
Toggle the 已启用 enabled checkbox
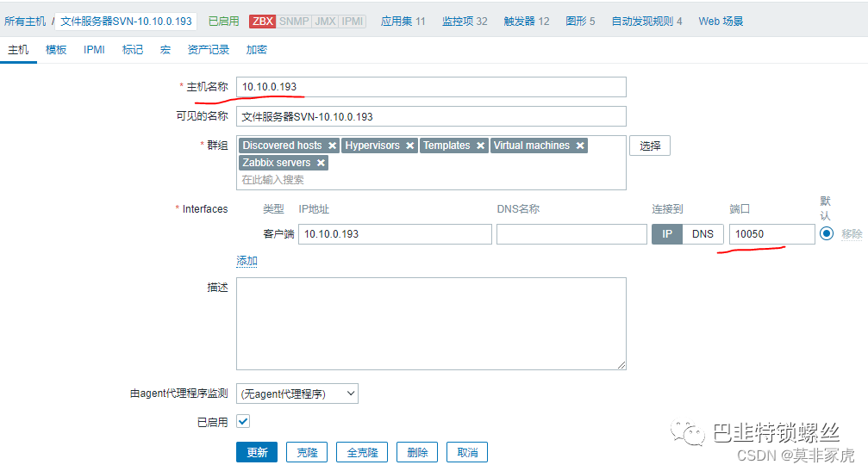tap(243, 421)
